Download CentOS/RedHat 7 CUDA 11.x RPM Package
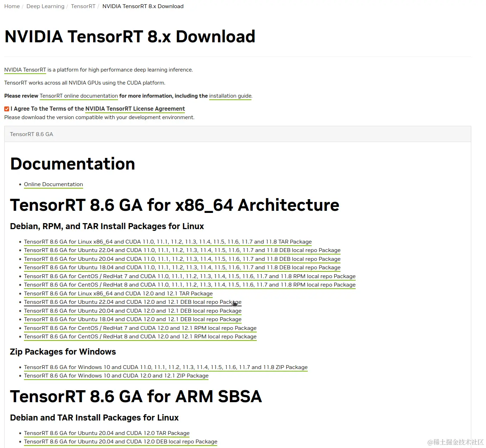This screenshot has height=448, width=486. (x=189, y=276)
